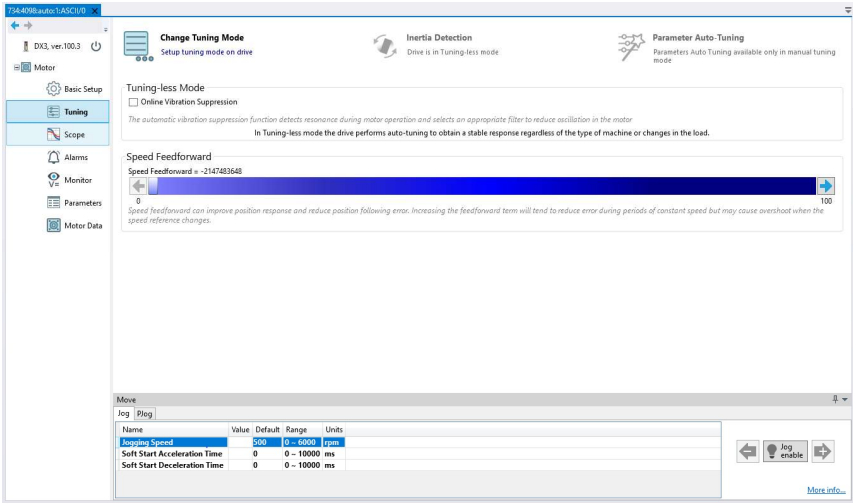Open navigation toolbar overflow dropdown

pos(106,30)
